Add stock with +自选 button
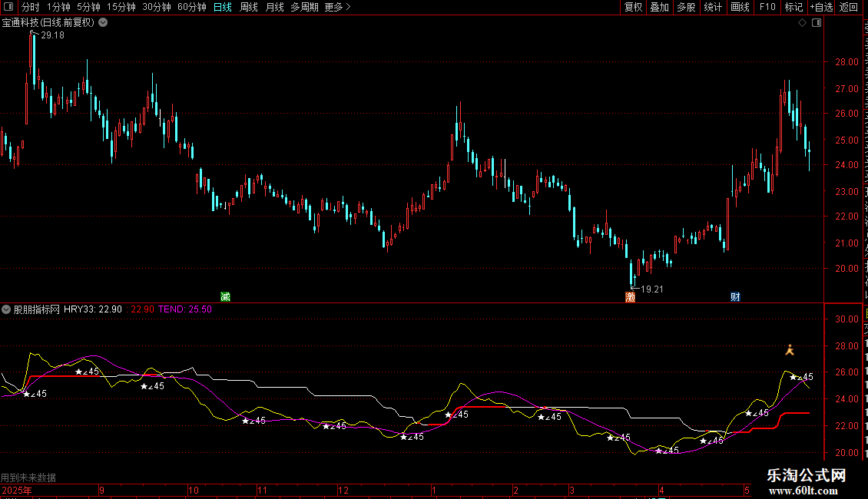This screenshot has width=868, height=499. click(821, 7)
